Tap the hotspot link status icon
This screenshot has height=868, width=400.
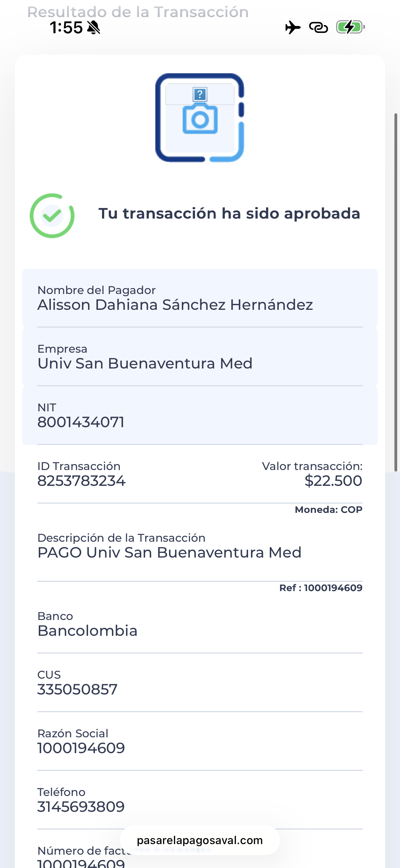pyautogui.click(x=318, y=27)
